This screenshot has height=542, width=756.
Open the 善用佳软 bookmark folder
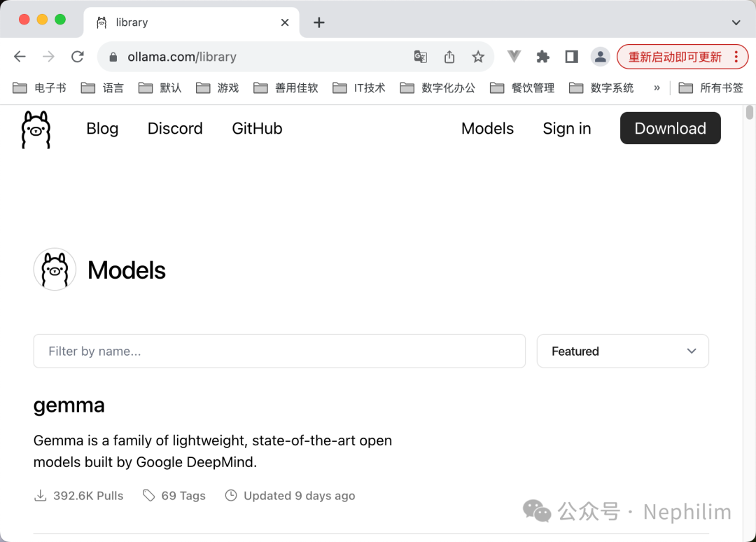tap(286, 88)
